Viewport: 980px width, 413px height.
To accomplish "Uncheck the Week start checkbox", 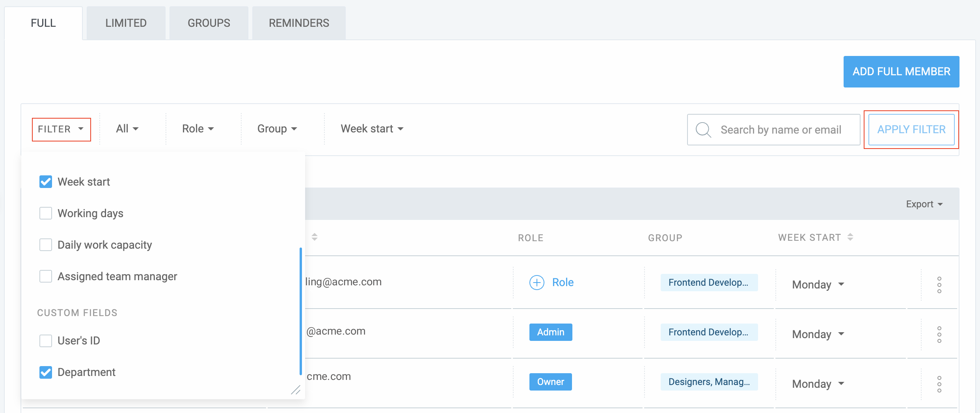I will 46,182.
